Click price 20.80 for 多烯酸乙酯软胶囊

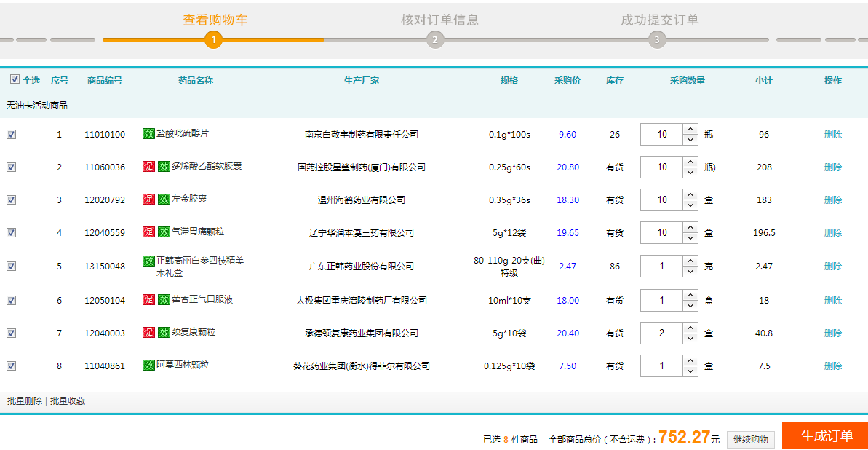click(568, 167)
